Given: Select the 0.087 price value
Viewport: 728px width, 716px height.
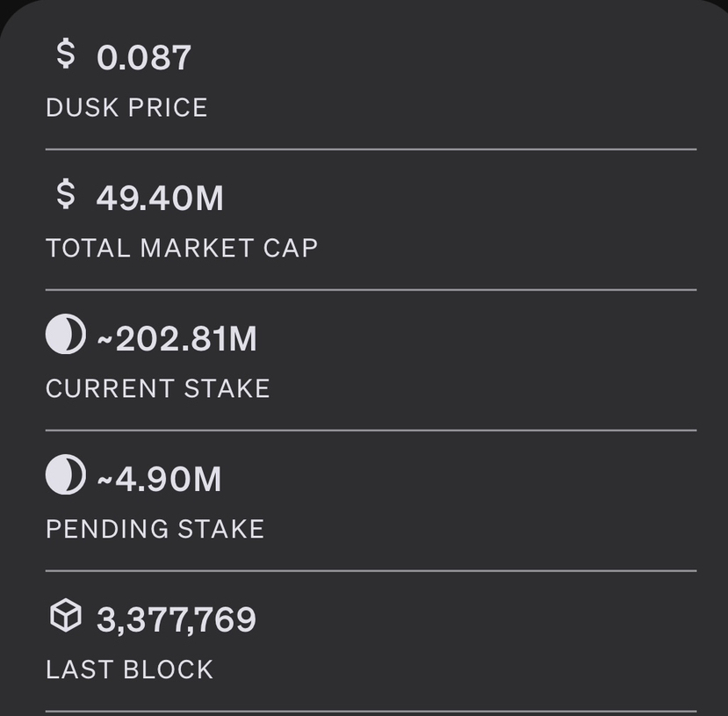Looking at the screenshot, I should 144,58.
